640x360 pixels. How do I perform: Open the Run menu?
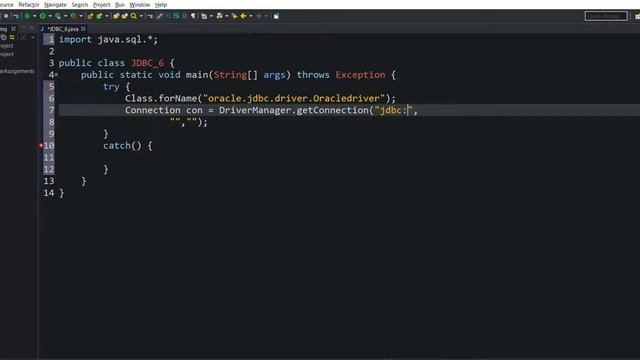pyautogui.click(x=120, y=4)
